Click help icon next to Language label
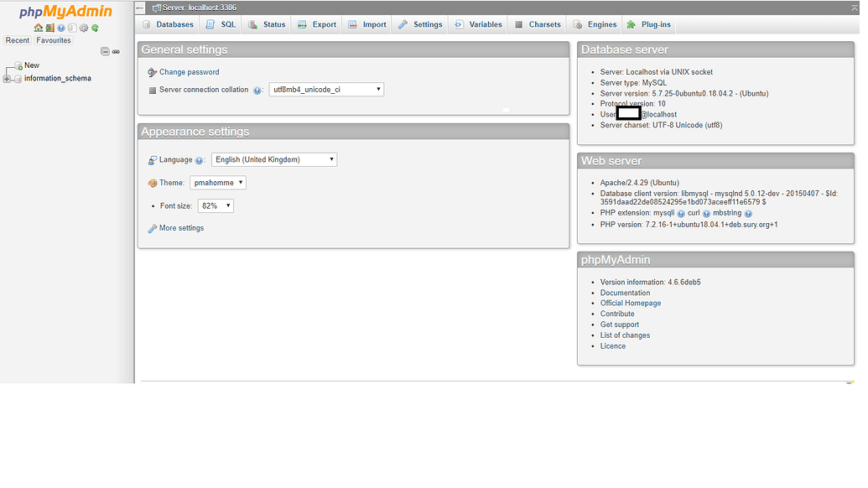This screenshot has height=488, width=868. [199, 160]
